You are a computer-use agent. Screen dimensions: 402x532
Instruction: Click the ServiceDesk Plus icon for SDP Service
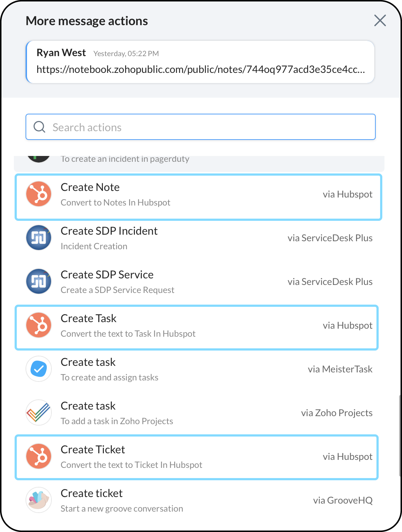[x=39, y=281]
